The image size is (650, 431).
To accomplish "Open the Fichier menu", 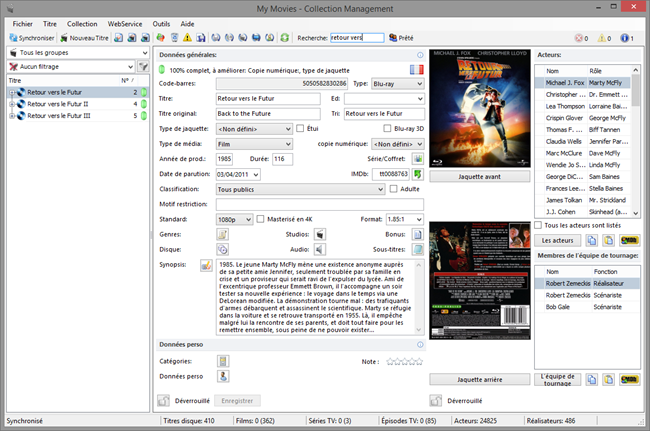I will (22, 24).
